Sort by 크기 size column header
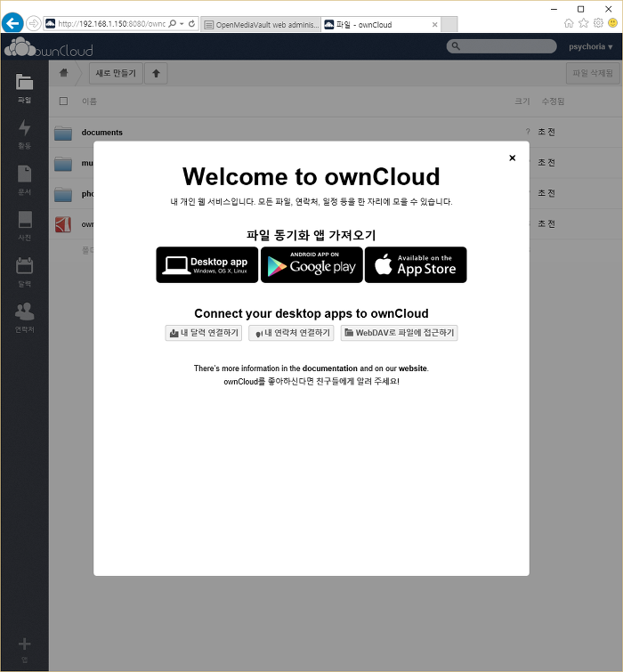This screenshot has height=672, width=623. click(x=522, y=101)
